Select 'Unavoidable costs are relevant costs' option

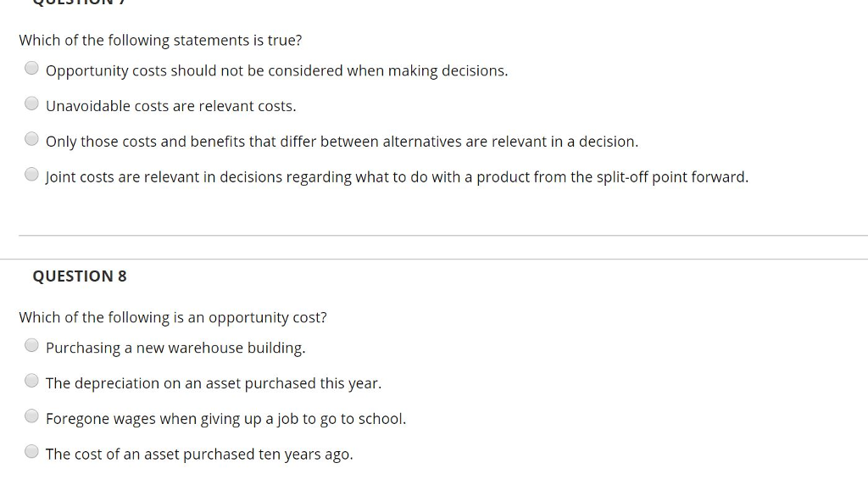pyautogui.click(x=31, y=103)
